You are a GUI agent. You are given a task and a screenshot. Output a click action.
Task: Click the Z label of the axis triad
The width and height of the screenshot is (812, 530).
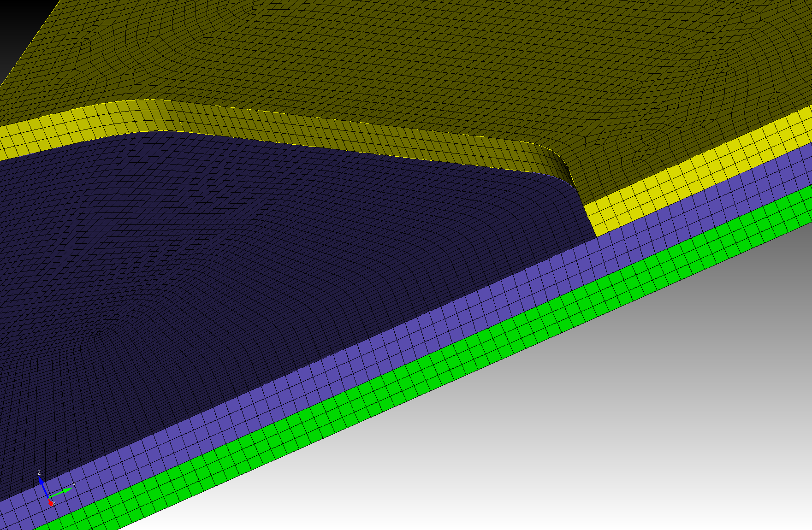pos(39,473)
